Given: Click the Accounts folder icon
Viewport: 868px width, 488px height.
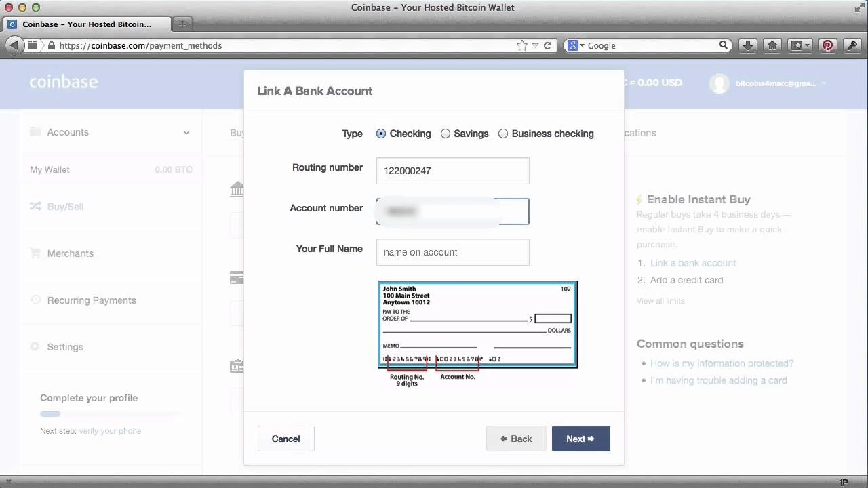Looking at the screenshot, I should [35, 131].
